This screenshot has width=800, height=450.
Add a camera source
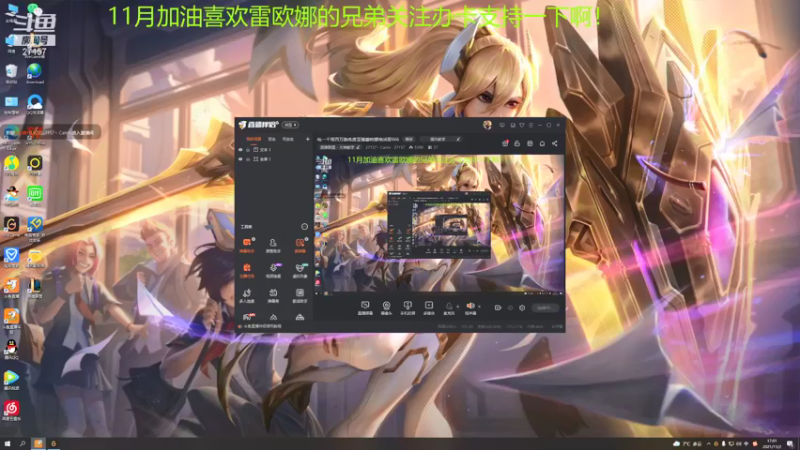point(386,307)
